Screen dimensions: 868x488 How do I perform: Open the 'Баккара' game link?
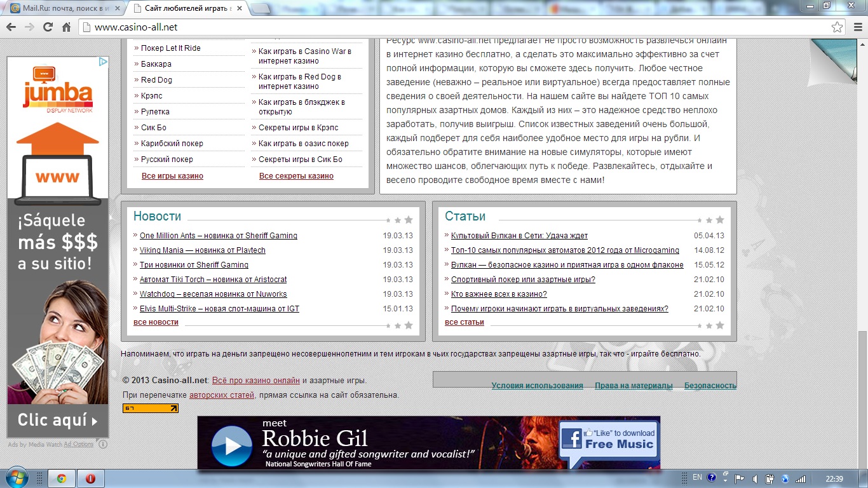click(156, 64)
